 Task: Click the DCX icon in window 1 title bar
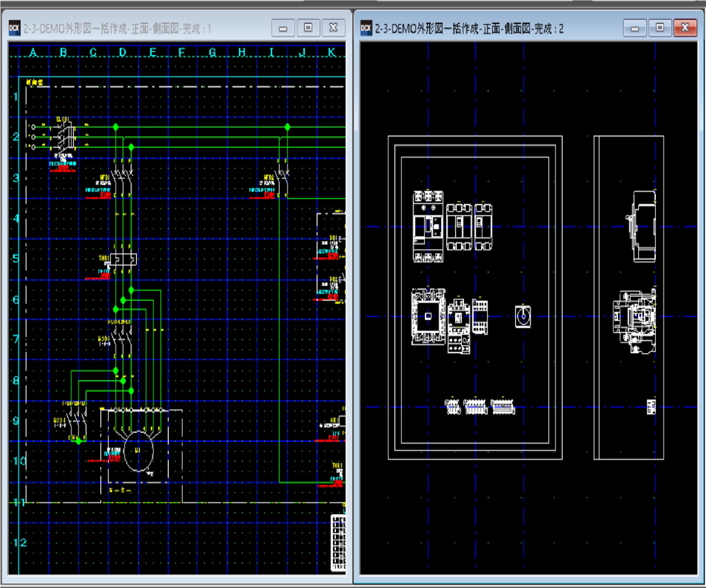pos(14,28)
